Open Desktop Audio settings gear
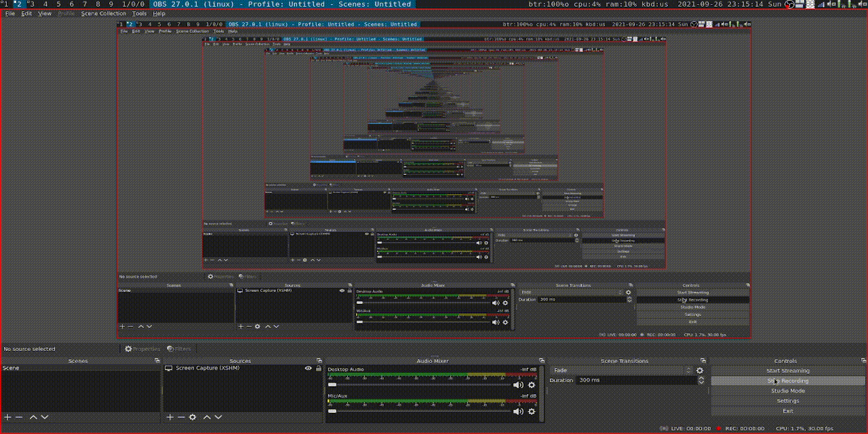Screen dimensions: 868x434 (531, 385)
